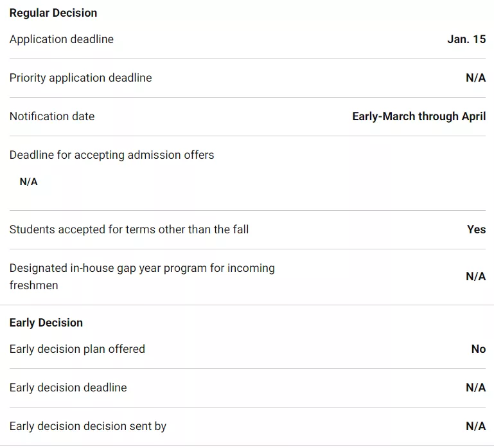Image resolution: width=494 pixels, height=448 pixels.
Task: Click N/A value for gap year program
Action: coord(475,276)
